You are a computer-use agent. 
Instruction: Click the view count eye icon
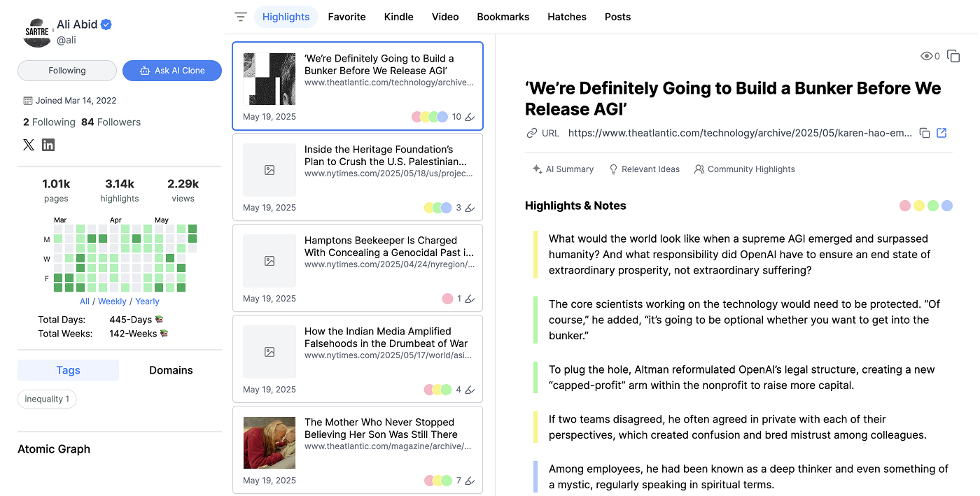[x=927, y=56]
